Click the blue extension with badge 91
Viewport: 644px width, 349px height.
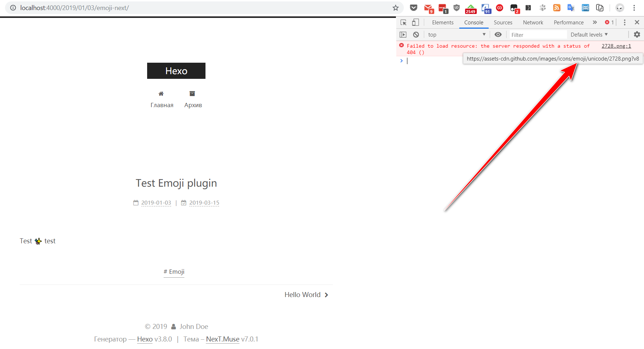[x=486, y=8]
